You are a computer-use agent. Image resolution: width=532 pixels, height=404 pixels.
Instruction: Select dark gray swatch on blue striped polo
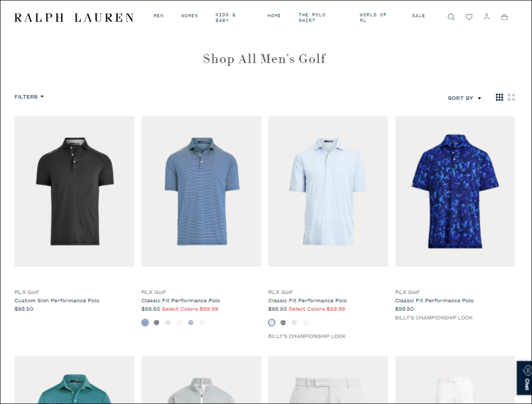[x=156, y=323]
